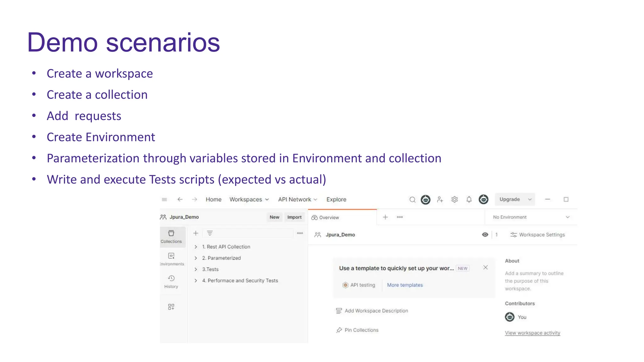Open the settings gear icon
644x362 pixels.
tap(454, 200)
